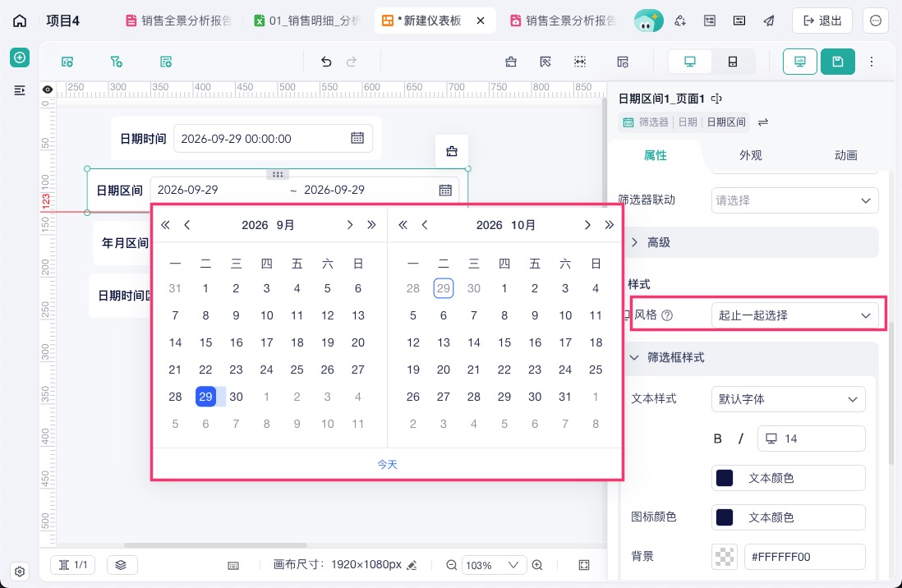Click the 背景 transparent color swatch
The width and height of the screenshot is (902, 588).
725,557
